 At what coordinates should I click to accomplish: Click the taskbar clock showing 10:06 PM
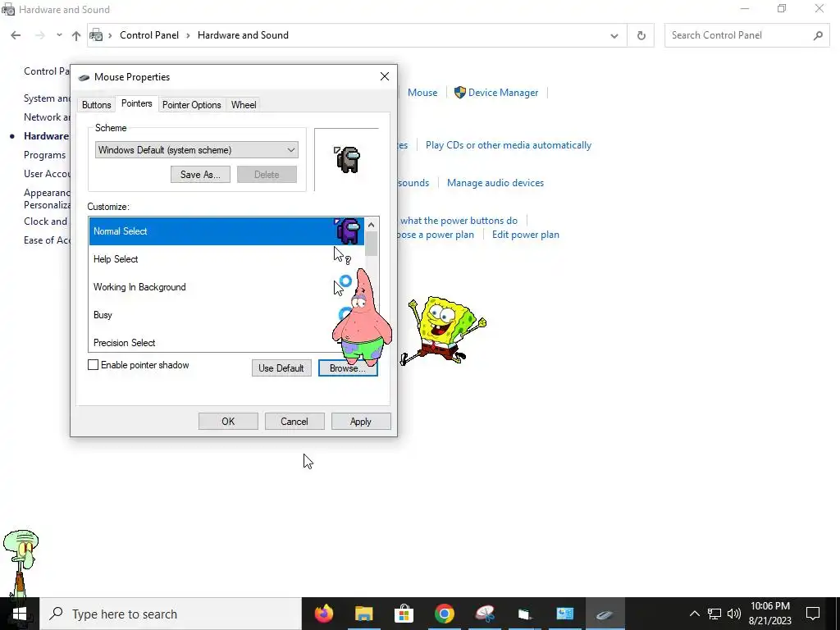tap(769, 614)
